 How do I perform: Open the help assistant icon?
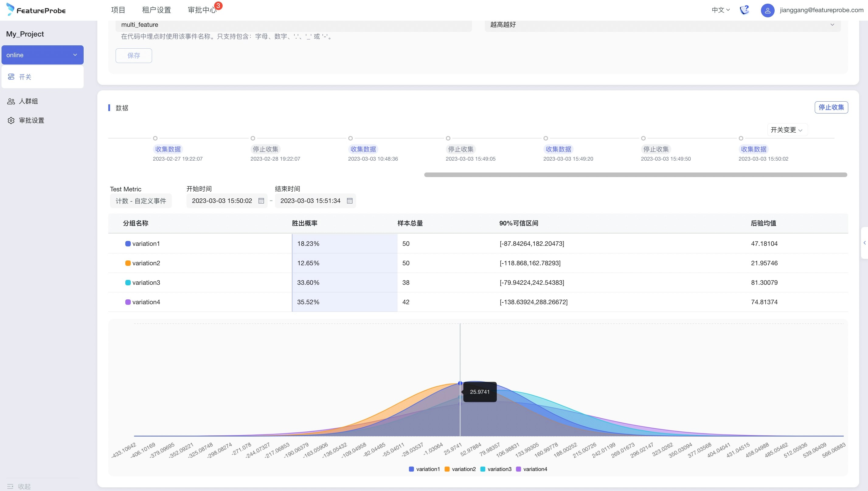744,10
